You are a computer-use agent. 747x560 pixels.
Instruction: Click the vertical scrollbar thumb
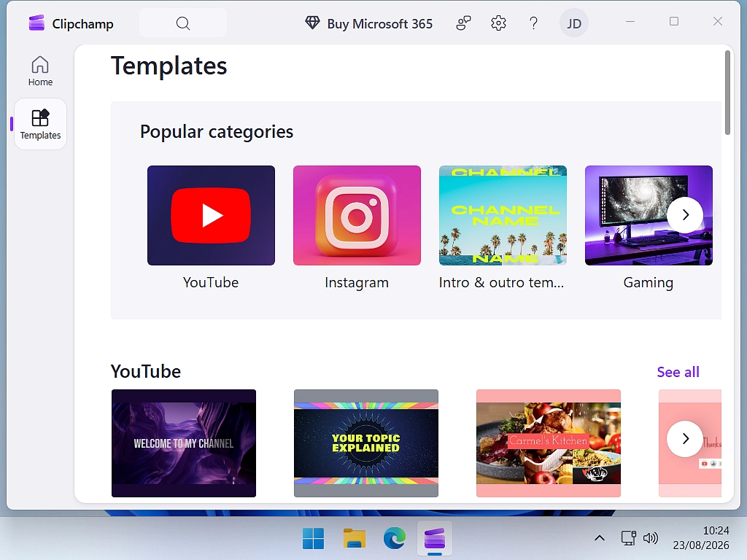tap(727, 93)
